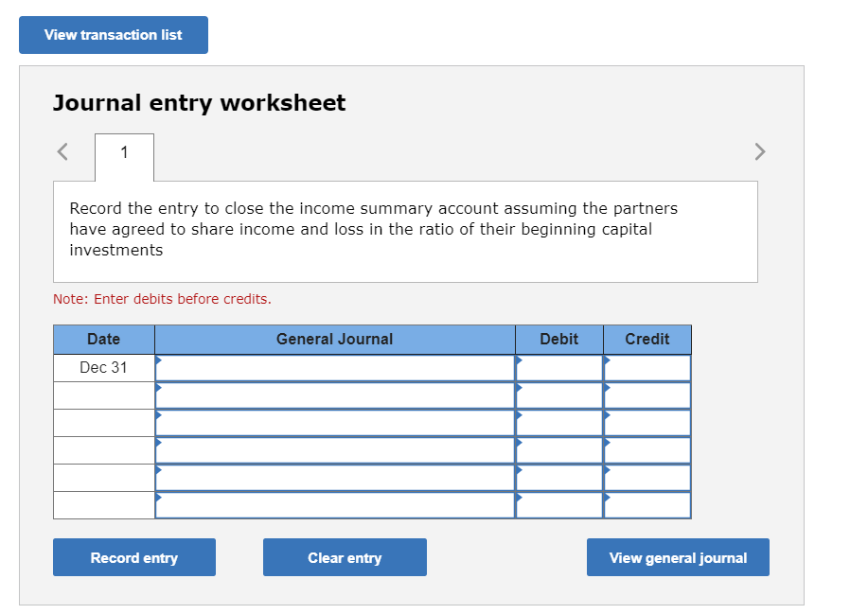Click the Record entry button
The image size is (868, 614).
133,556
